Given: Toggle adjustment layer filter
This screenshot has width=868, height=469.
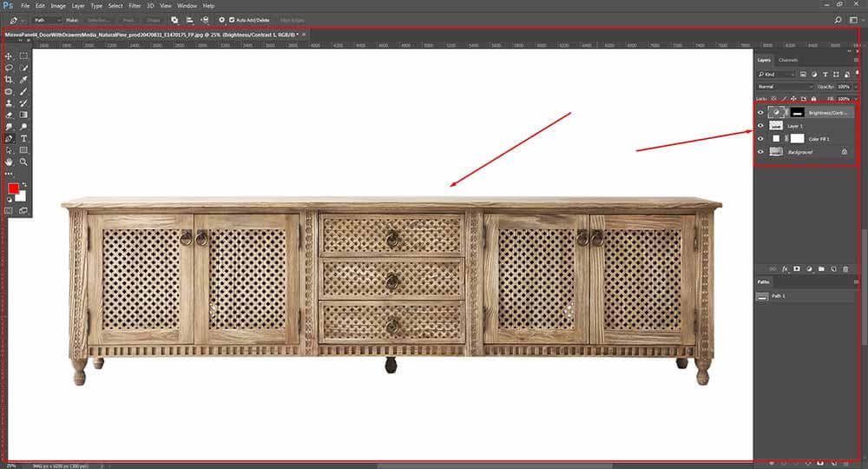Looking at the screenshot, I should point(814,74).
